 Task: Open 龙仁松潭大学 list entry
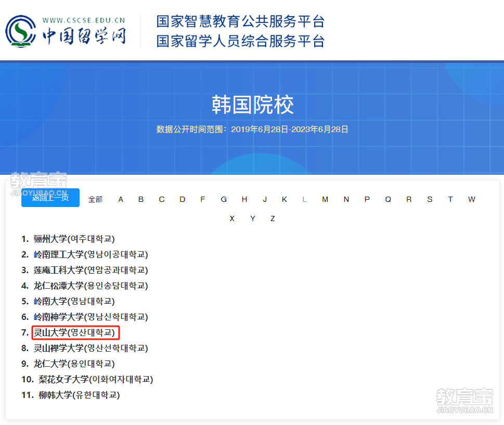[x=91, y=286]
